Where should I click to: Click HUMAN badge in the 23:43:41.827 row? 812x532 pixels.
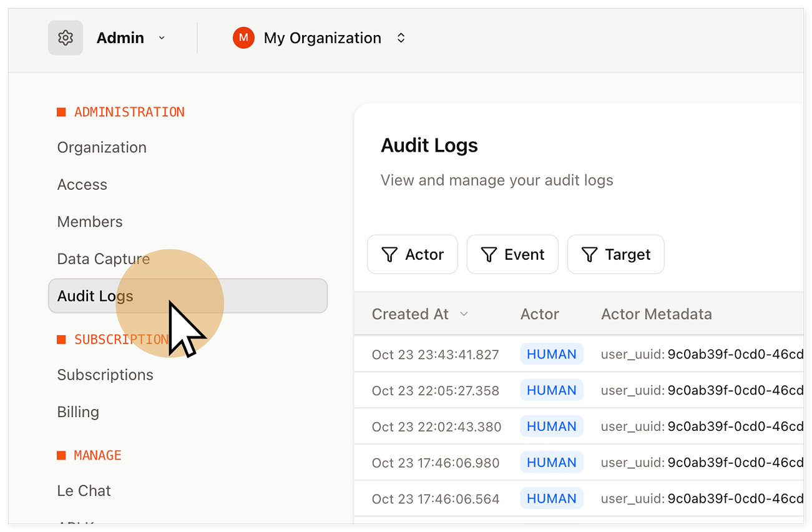pos(552,354)
